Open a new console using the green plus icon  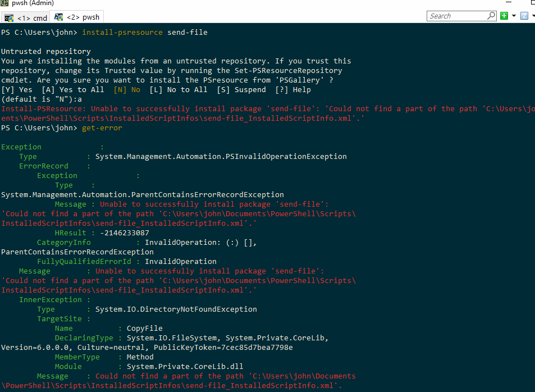[x=504, y=16]
